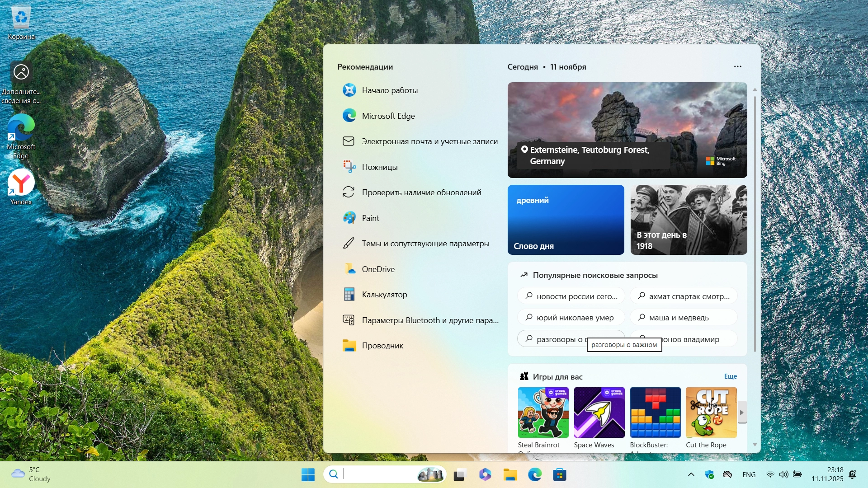Open Microsoft Store from taskbar
The image size is (868, 488).
(x=559, y=474)
